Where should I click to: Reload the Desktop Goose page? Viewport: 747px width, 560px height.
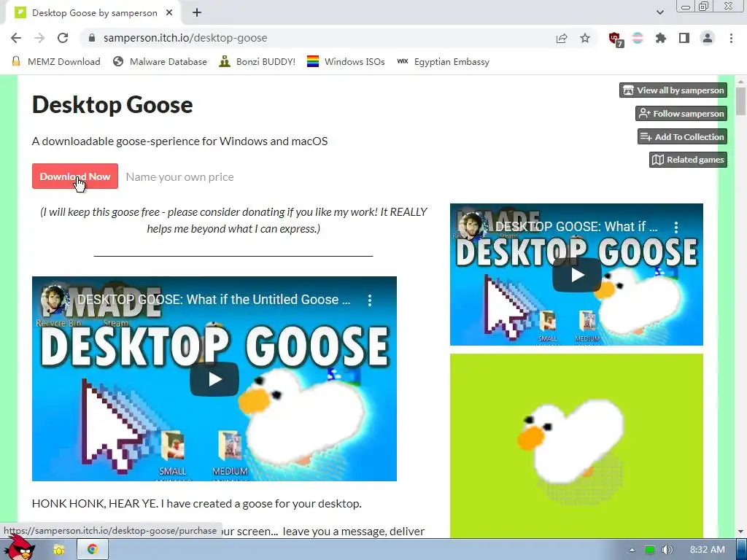tap(63, 38)
